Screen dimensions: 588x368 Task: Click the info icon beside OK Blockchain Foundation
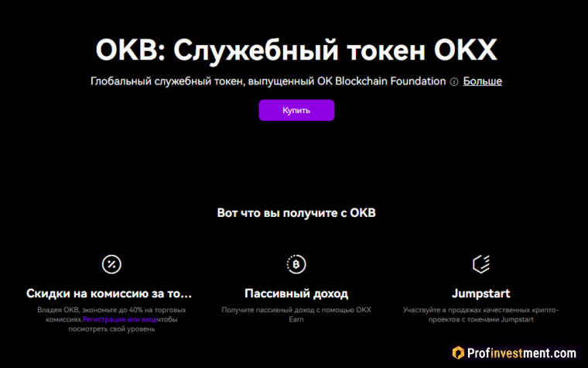[x=453, y=82]
